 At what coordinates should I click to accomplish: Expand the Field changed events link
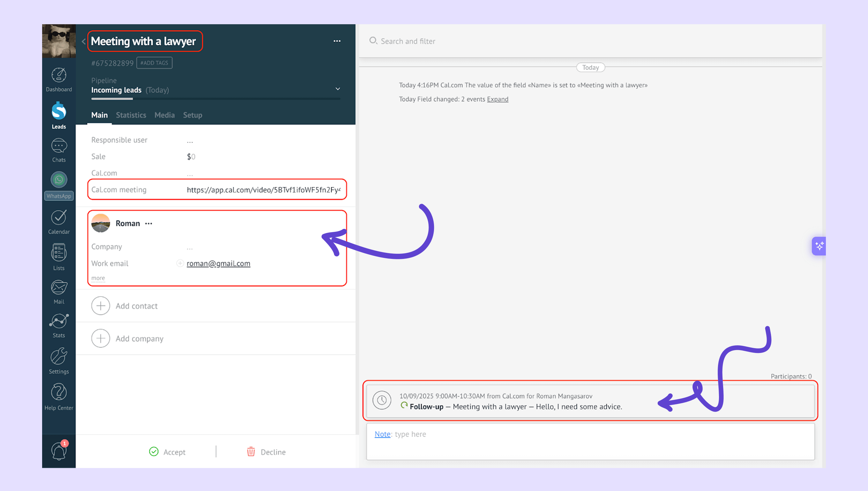[497, 99]
